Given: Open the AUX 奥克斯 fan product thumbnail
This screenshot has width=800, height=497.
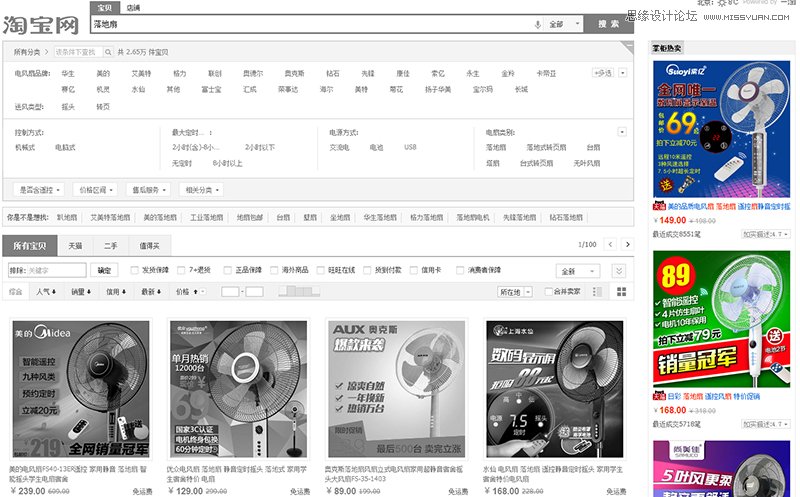Looking at the screenshot, I should (x=396, y=389).
